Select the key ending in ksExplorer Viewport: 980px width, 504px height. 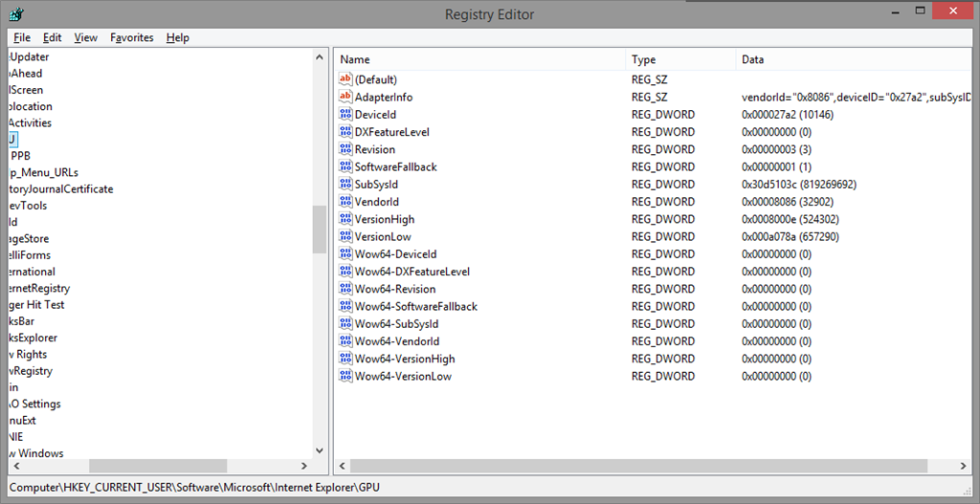pyautogui.click(x=33, y=338)
